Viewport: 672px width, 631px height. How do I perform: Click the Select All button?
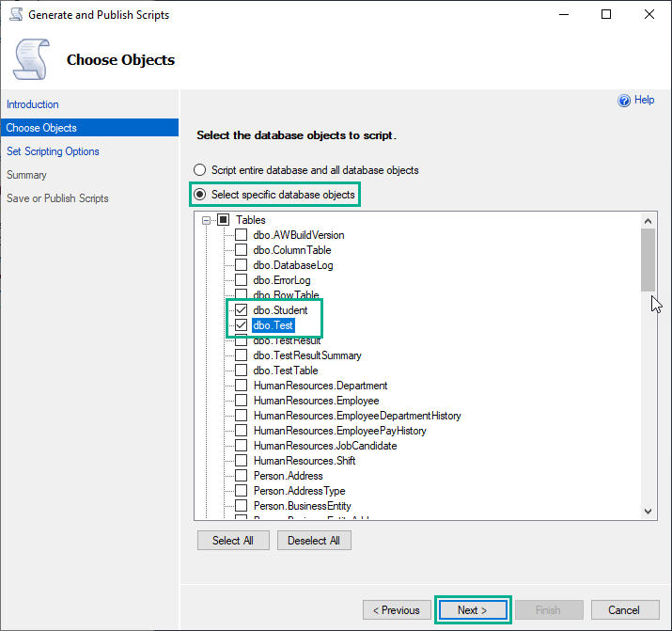coord(233,541)
